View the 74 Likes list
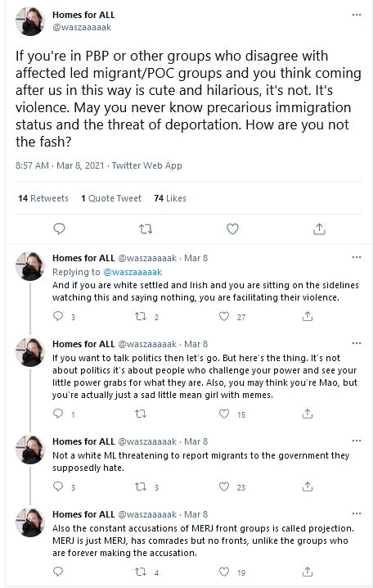 (170, 198)
